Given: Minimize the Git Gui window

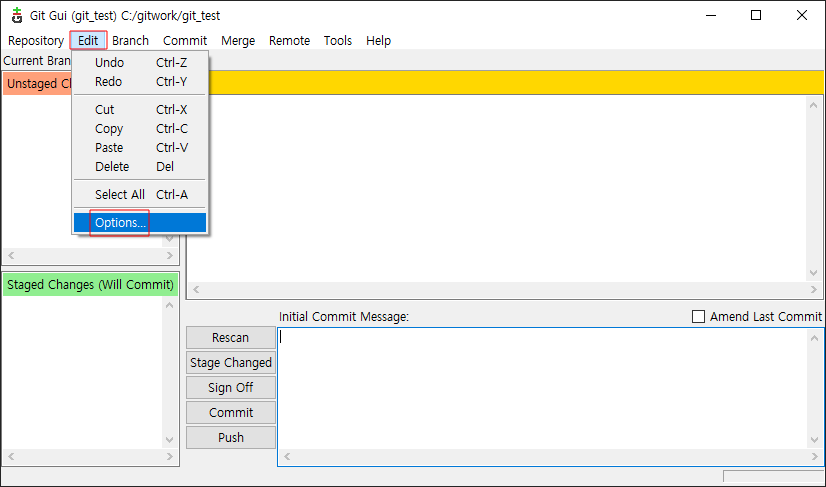Looking at the screenshot, I should pos(713,15).
